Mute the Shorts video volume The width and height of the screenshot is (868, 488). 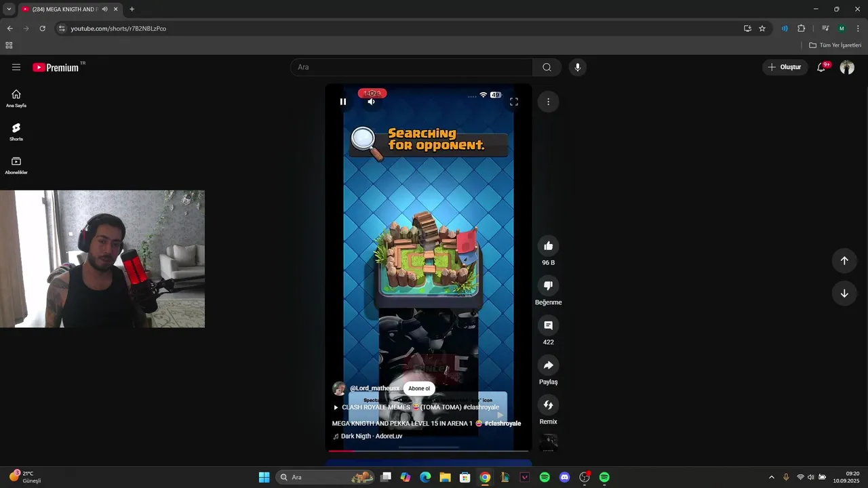[x=371, y=102]
